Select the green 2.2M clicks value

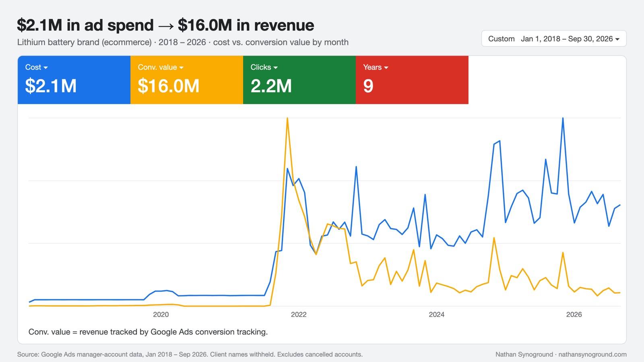click(x=271, y=86)
